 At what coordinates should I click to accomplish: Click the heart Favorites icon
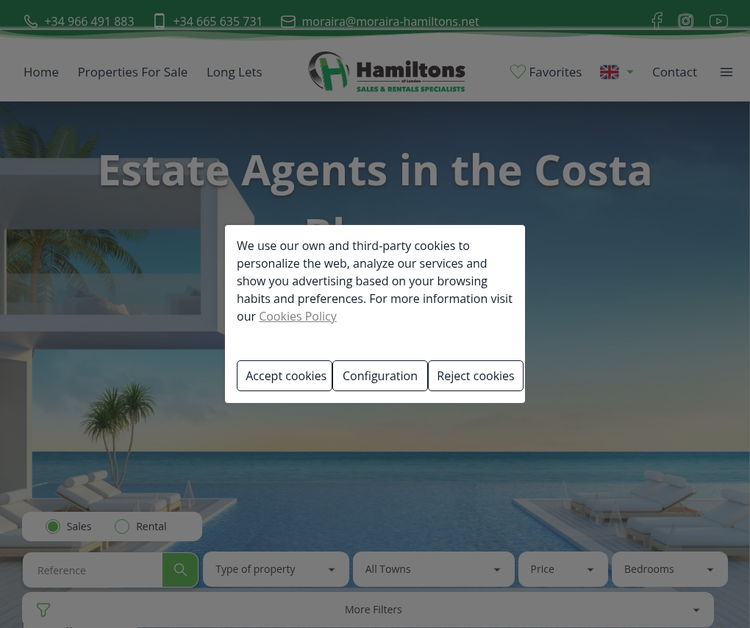tap(518, 72)
